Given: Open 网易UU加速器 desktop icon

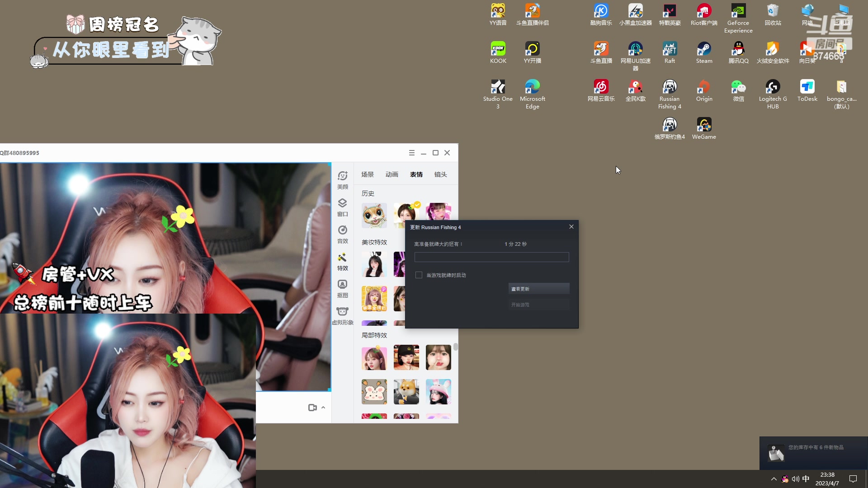Looking at the screenshot, I should click(x=635, y=56).
